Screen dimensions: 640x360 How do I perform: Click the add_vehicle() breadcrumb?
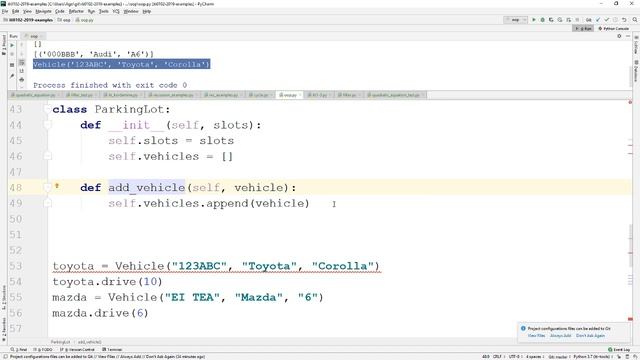coord(89,342)
